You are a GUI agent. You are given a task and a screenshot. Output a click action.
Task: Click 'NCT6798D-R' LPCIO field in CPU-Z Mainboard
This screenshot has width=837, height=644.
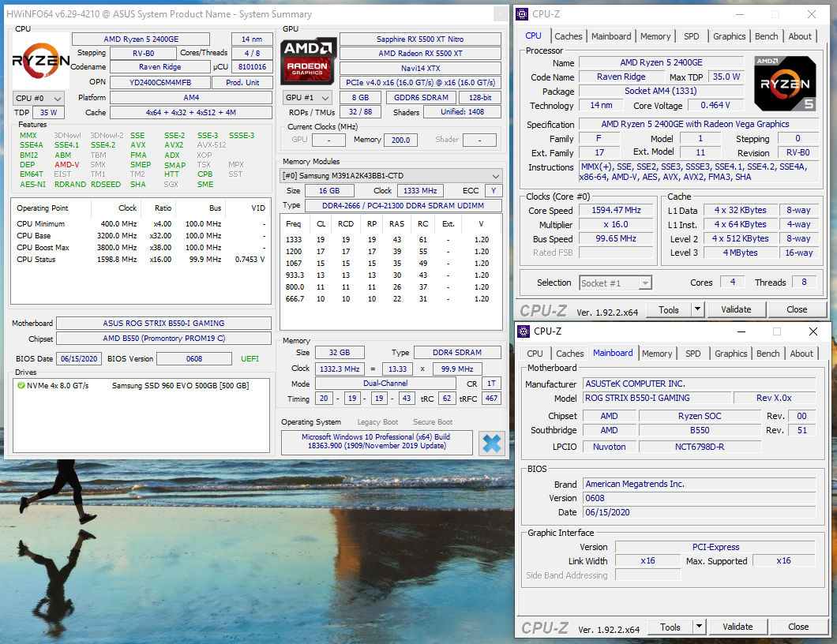pyautogui.click(x=700, y=447)
